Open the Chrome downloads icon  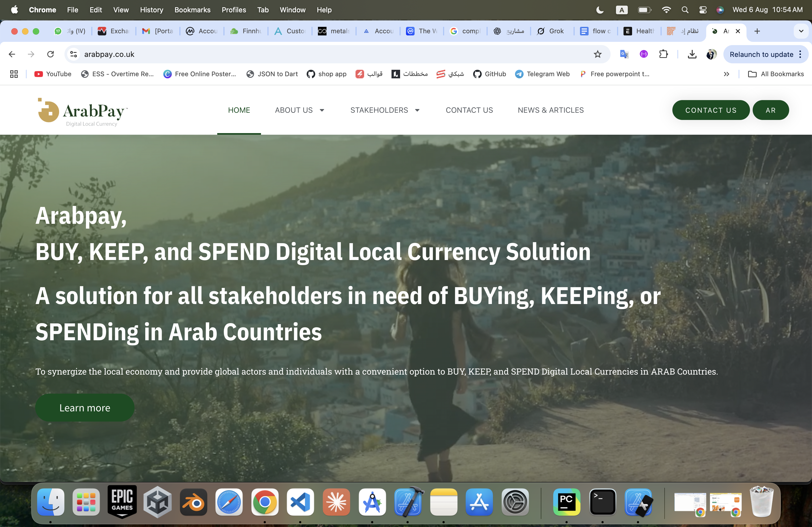pyautogui.click(x=692, y=54)
